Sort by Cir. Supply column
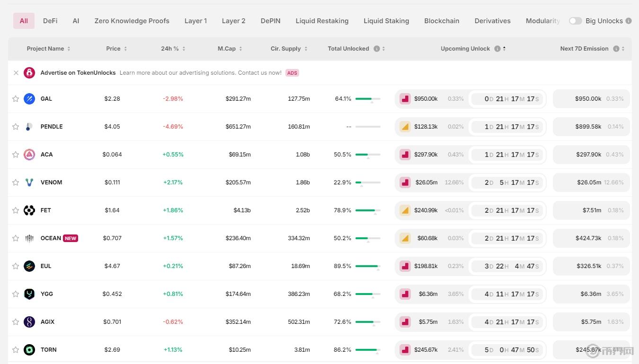The image size is (639, 364). (x=289, y=49)
